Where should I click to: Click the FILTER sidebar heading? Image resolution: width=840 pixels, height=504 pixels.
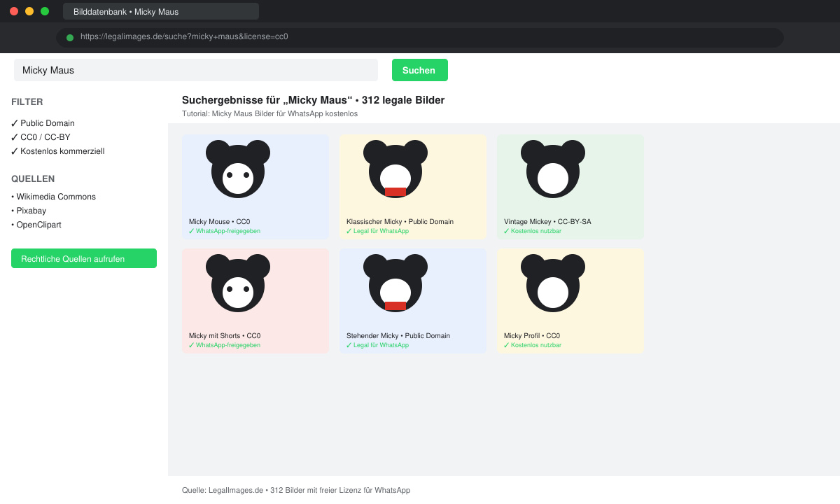coord(27,102)
